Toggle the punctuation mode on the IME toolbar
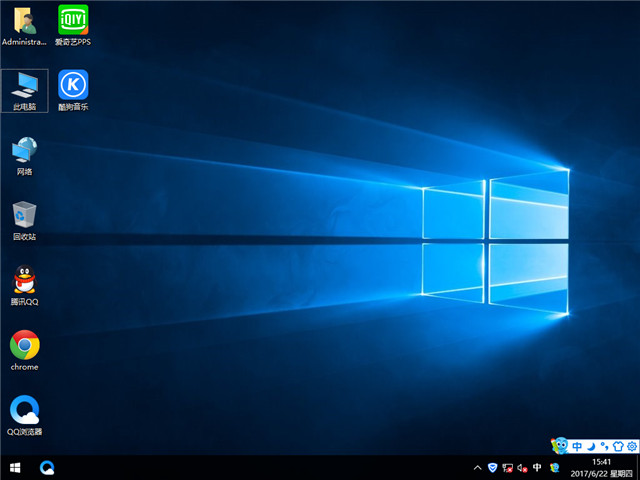This screenshot has height=480, width=640. [x=604, y=447]
